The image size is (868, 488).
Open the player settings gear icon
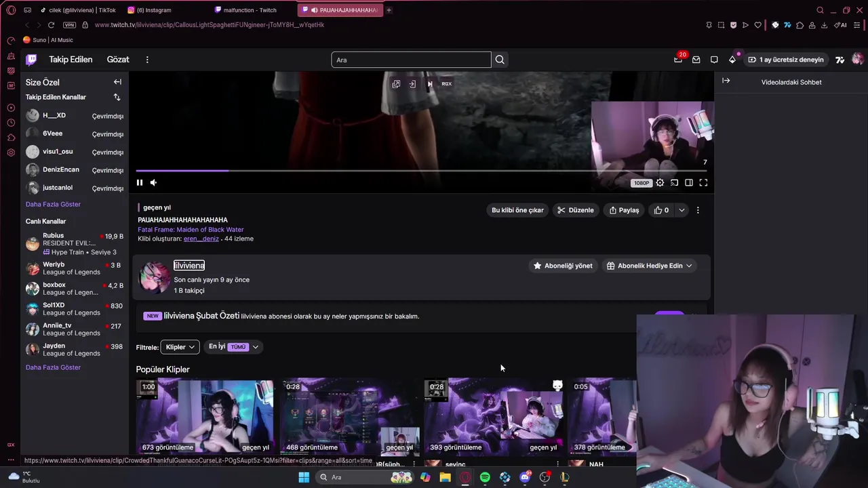pyautogui.click(x=660, y=182)
